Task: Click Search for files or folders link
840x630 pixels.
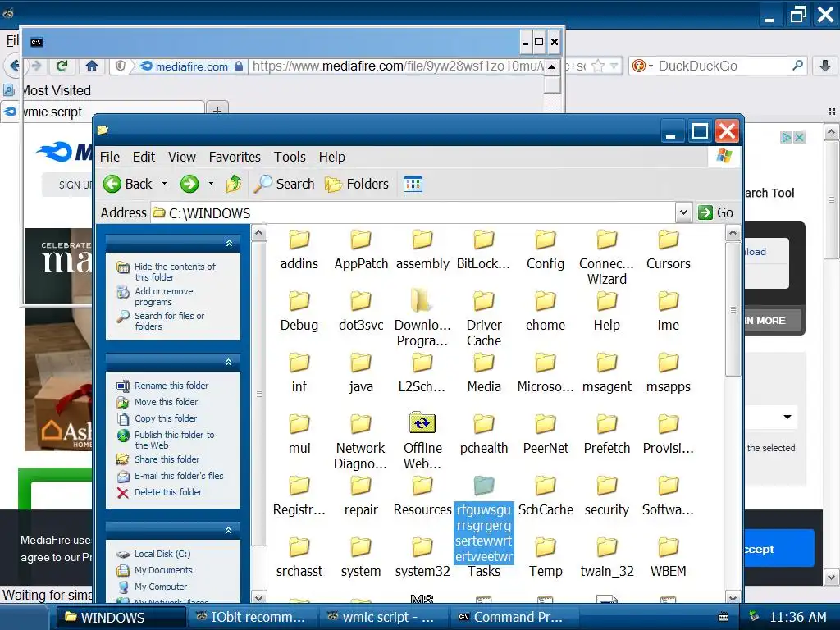Action: click(x=169, y=321)
